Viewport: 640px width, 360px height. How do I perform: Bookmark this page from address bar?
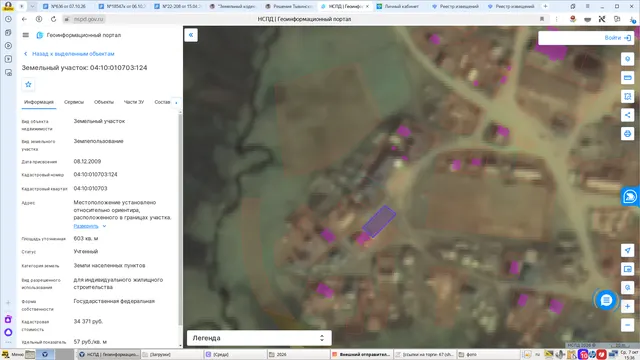(x=542, y=19)
